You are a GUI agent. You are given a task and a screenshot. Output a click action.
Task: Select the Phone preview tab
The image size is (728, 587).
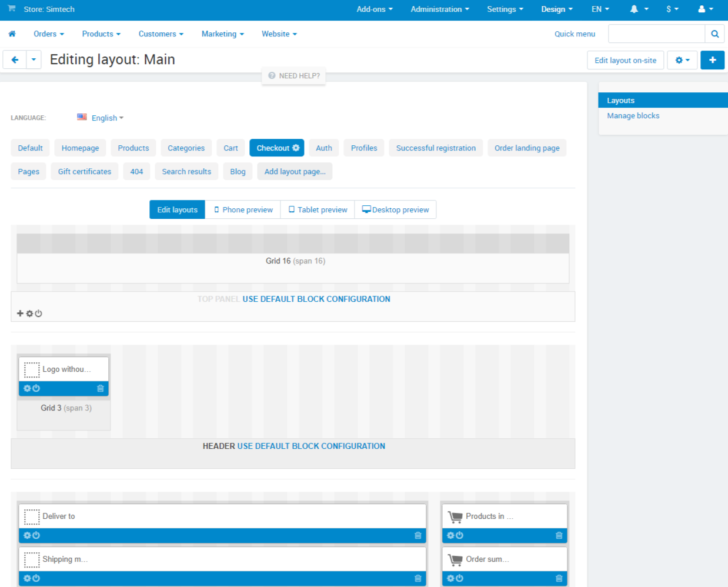click(x=243, y=210)
